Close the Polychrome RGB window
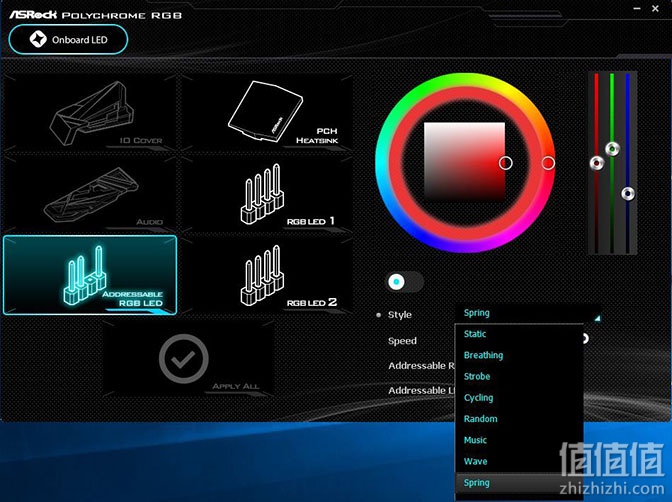672x502 pixels. tap(655, 9)
